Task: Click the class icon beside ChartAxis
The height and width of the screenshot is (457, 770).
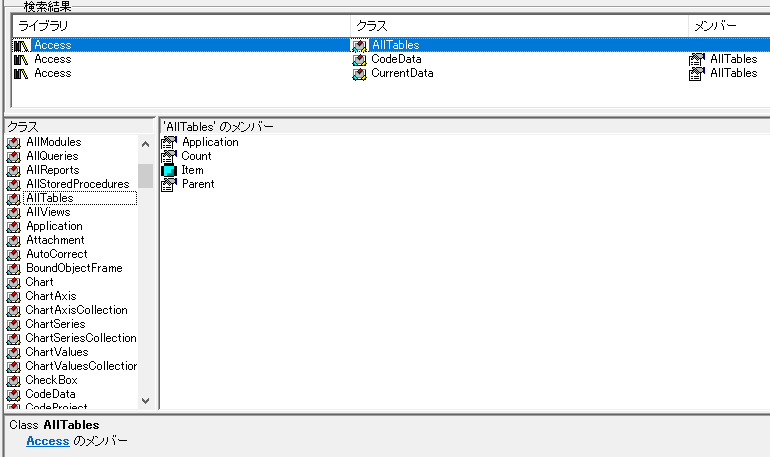Action: click(x=14, y=296)
